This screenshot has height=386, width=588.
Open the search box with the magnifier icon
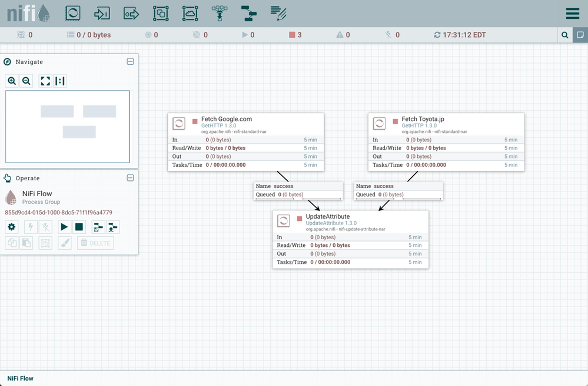coord(565,35)
